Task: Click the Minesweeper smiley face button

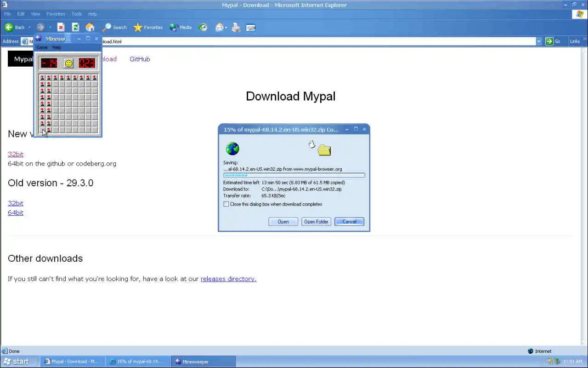Action: [68, 63]
